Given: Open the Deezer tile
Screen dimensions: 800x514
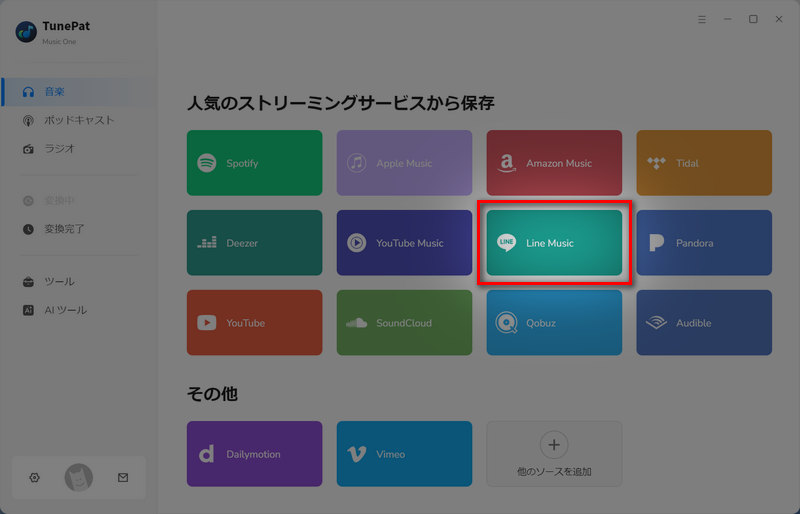Looking at the screenshot, I should coord(255,242).
